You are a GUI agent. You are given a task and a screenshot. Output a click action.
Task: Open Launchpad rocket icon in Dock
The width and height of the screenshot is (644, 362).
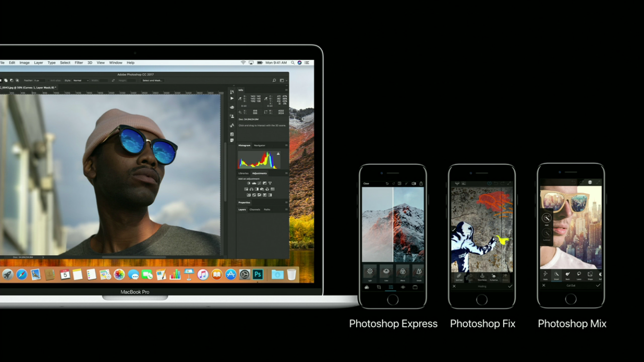8,275
